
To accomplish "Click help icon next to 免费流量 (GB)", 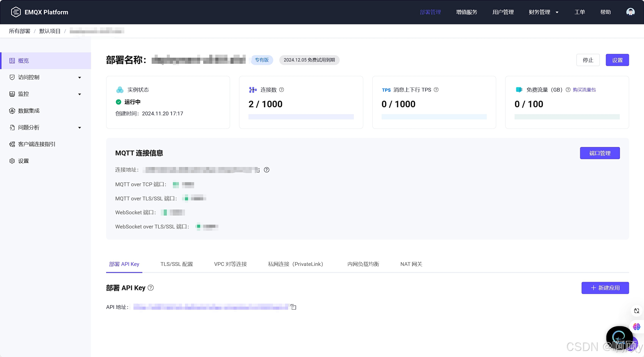I will 568,90.
